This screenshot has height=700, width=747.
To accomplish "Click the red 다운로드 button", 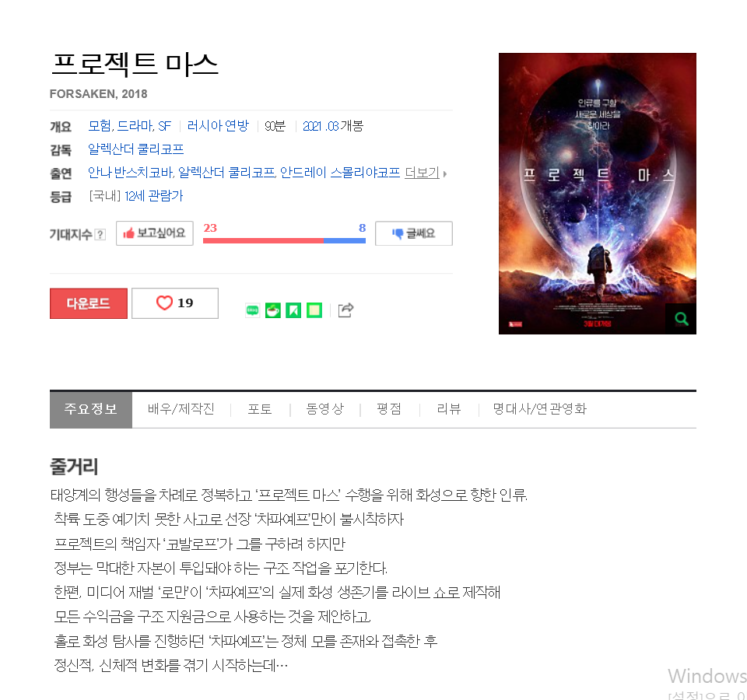I will [x=89, y=303].
